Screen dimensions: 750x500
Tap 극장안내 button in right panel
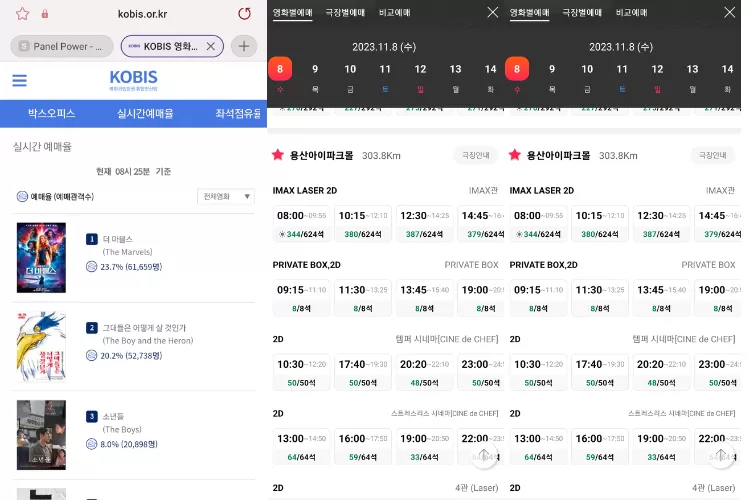[712, 156]
